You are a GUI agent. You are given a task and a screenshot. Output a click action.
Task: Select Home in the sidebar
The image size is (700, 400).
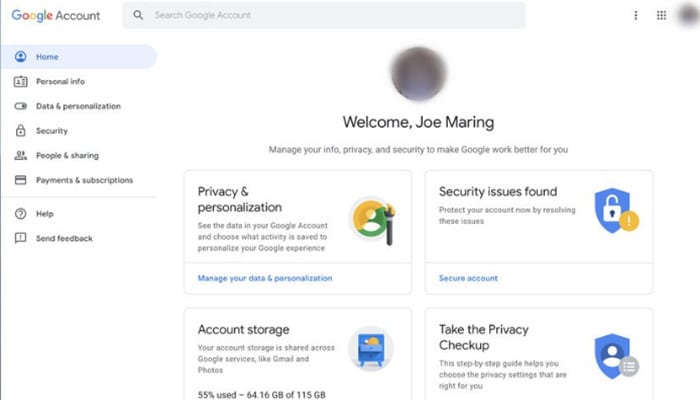click(79, 57)
